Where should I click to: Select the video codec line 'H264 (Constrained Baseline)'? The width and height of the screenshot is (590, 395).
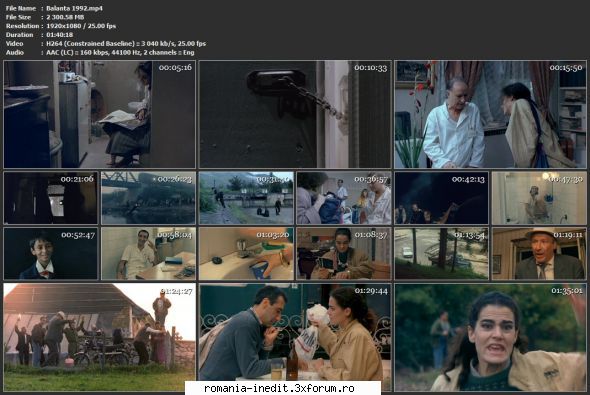click(x=126, y=44)
